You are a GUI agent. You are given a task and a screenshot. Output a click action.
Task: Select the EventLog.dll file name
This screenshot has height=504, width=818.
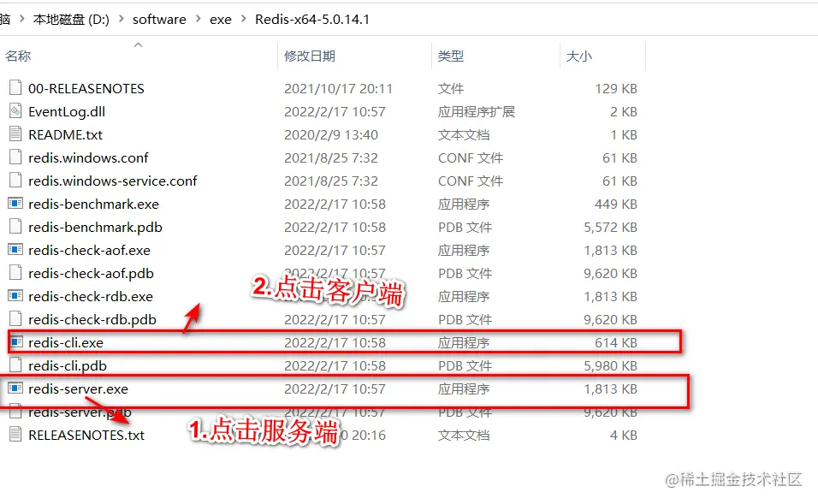click(x=67, y=111)
